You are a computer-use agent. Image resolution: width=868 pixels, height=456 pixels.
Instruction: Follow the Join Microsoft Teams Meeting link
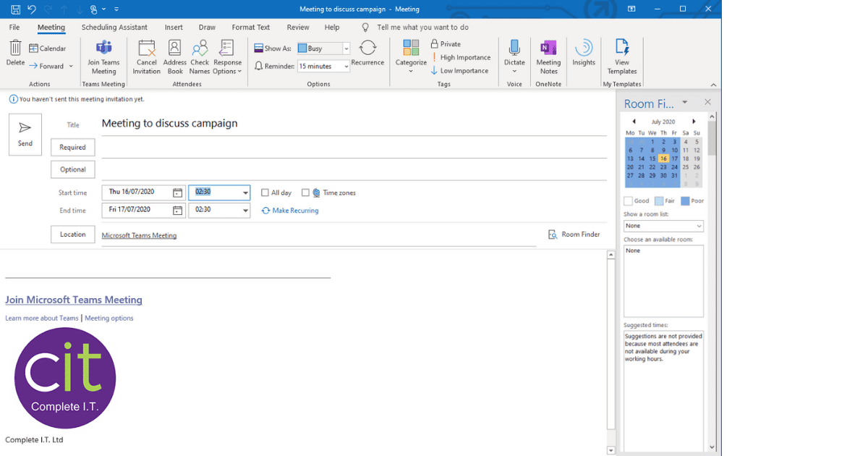[74, 300]
